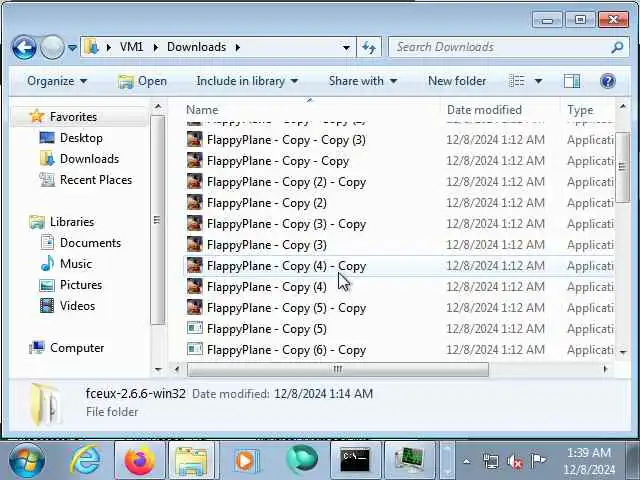
Task: Click the FlappyPlane - Copy (4) file icon
Action: 195,287
